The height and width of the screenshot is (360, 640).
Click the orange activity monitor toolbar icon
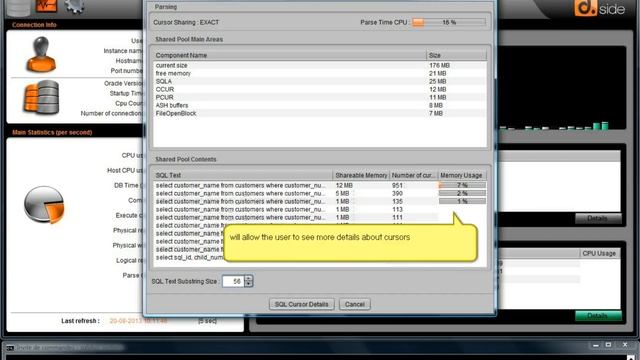tap(46, 6)
